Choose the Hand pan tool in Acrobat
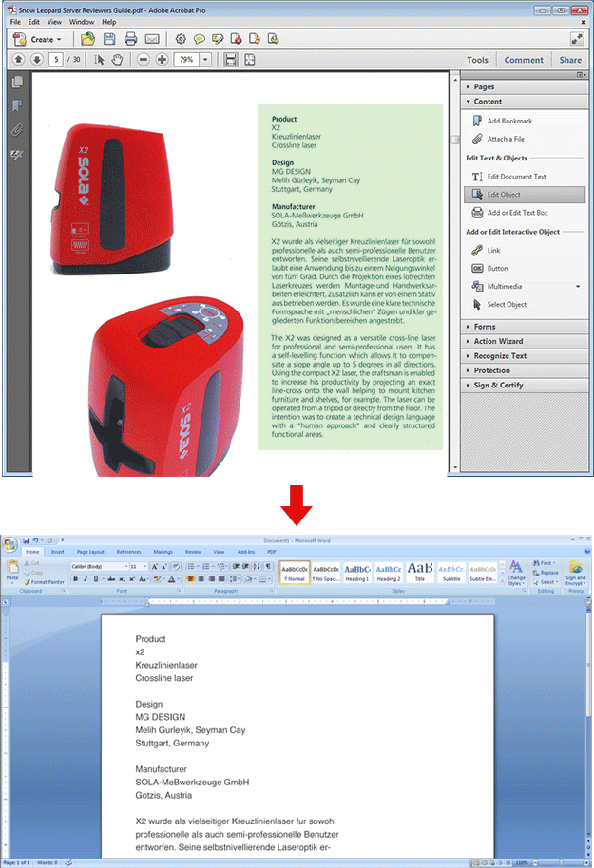The image size is (594, 868). (117, 59)
